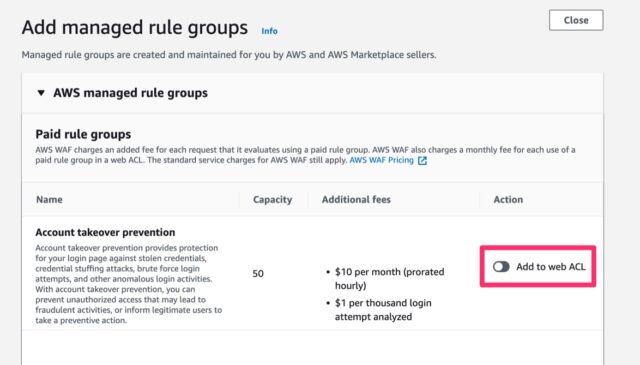Open the AWS WAF Pricing link

pyautogui.click(x=382, y=160)
